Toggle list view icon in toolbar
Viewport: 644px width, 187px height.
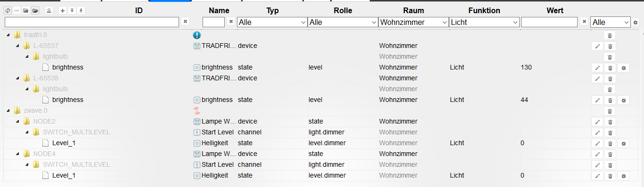pos(17,10)
